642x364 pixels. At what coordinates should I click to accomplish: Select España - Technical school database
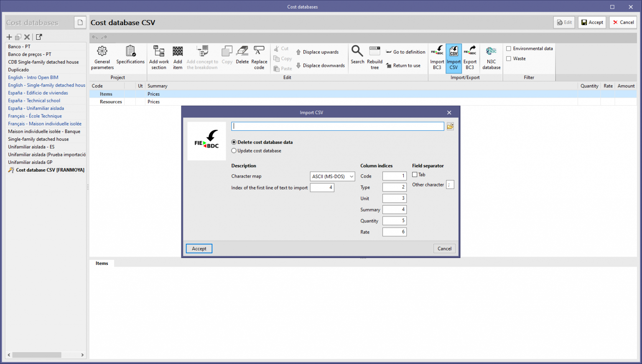(x=34, y=100)
